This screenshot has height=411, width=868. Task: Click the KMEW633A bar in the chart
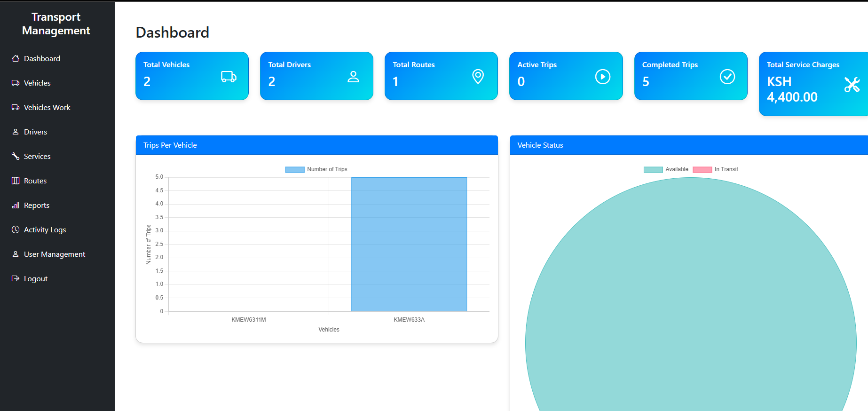click(x=409, y=244)
